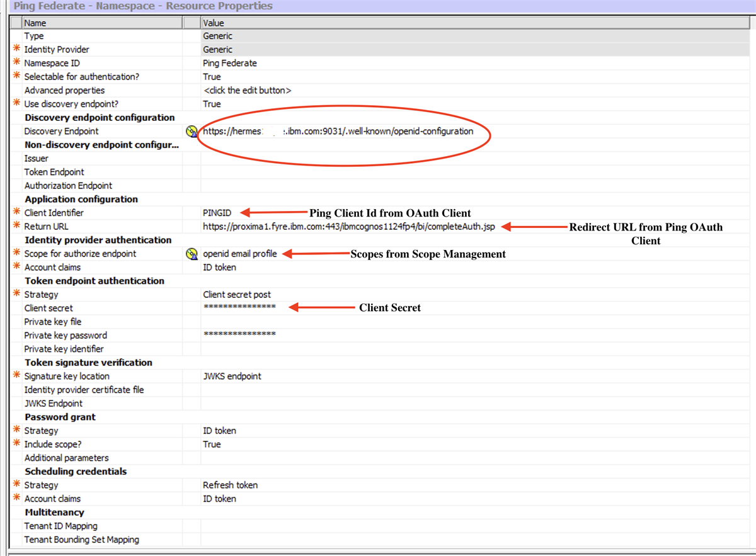
Task: Click the 'Ping Federate' Namespace ID value
Action: pyautogui.click(x=229, y=63)
